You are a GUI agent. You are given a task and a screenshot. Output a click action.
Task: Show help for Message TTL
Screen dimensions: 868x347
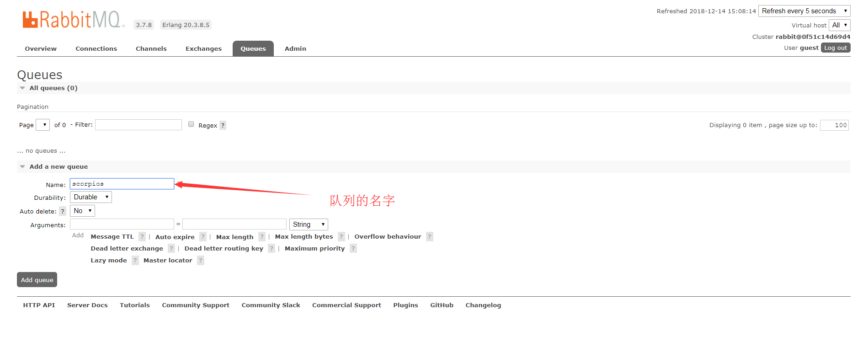click(142, 236)
